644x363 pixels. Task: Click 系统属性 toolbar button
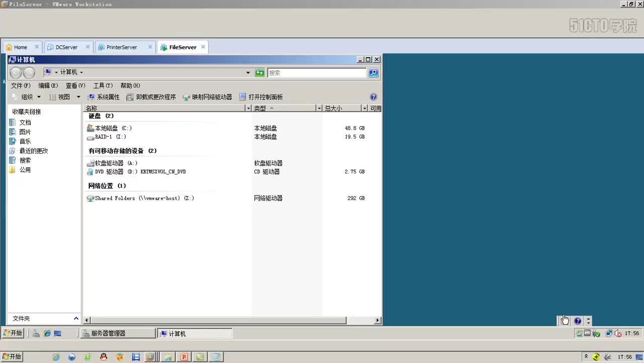click(x=103, y=97)
